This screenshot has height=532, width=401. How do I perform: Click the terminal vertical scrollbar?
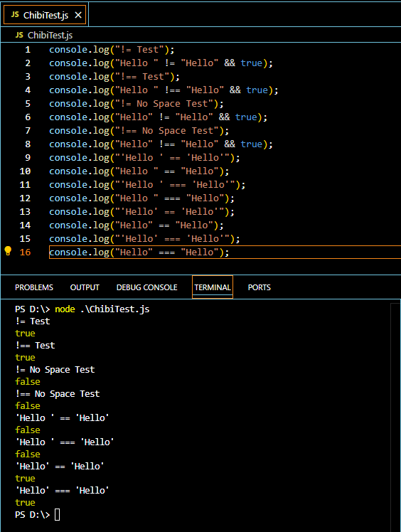click(x=395, y=417)
